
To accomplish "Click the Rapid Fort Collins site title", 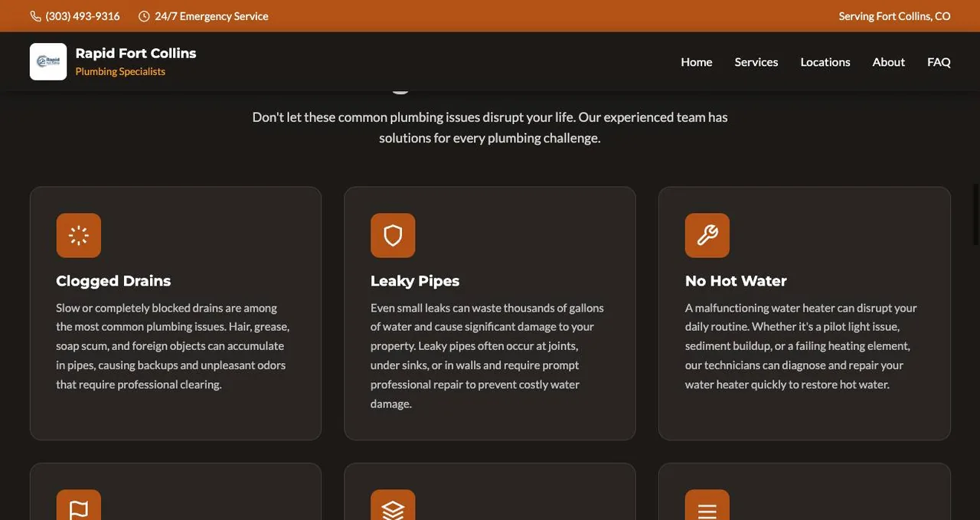I will 136,54.
